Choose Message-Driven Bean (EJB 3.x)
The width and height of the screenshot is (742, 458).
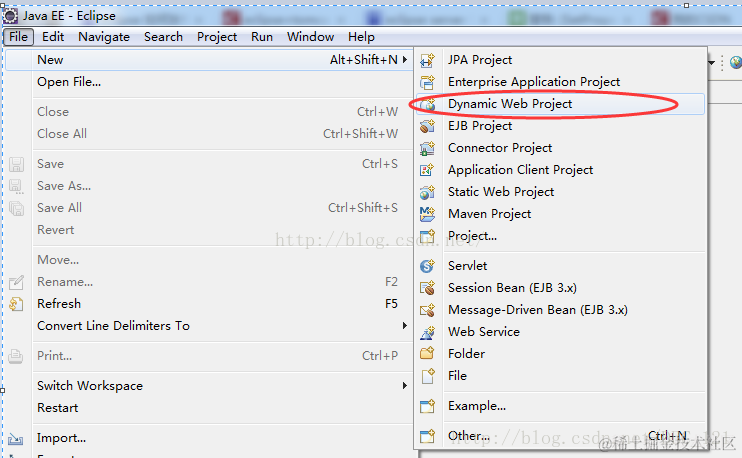pyautogui.click(x=560, y=310)
